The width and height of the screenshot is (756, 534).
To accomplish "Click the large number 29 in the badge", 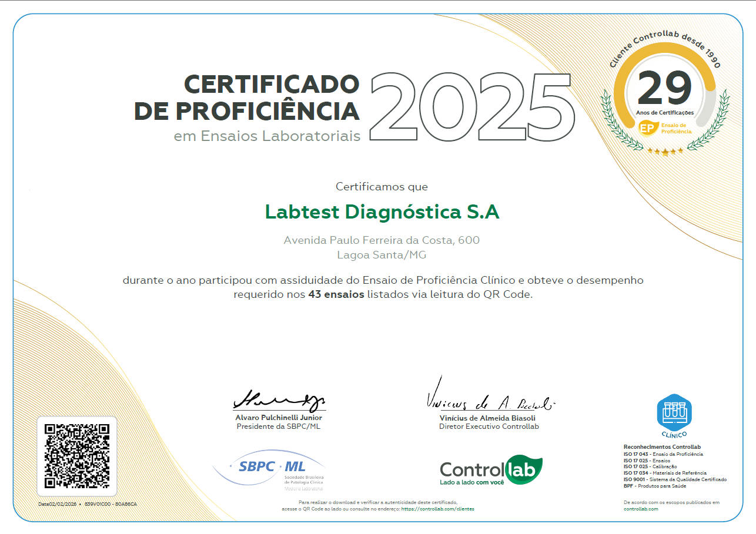I will coord(664,88).
